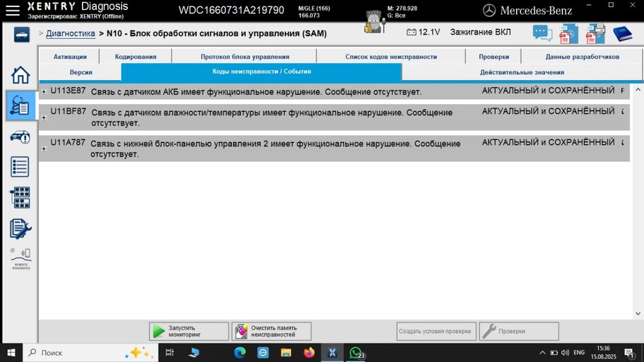Open the volume control in the tray
Screen dimensions: 644x362
566,353
